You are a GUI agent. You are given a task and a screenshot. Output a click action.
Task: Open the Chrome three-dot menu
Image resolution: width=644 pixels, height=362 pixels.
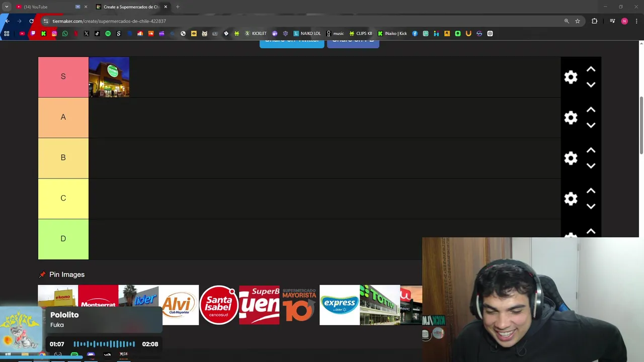pos(637,21)
